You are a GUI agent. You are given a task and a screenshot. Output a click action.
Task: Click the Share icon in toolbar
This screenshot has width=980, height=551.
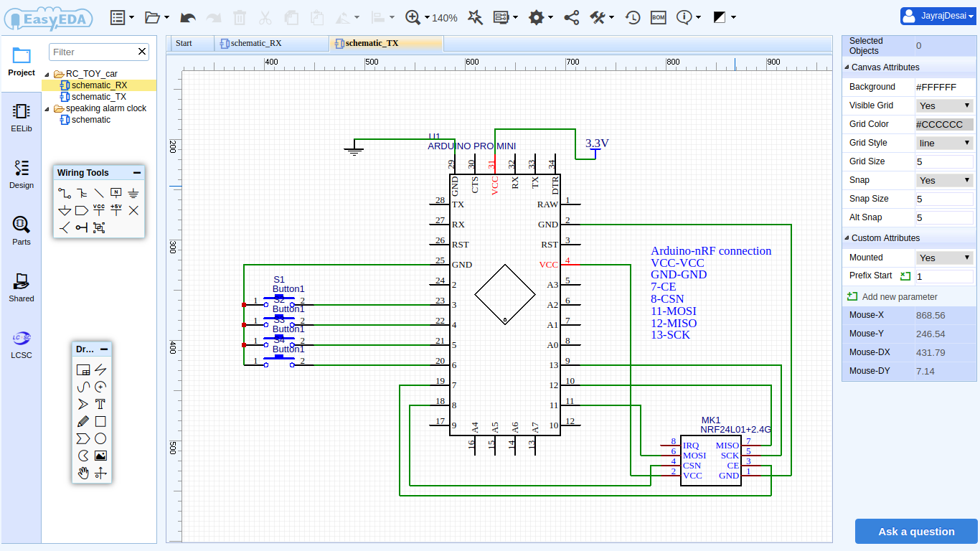click(571, 17)
